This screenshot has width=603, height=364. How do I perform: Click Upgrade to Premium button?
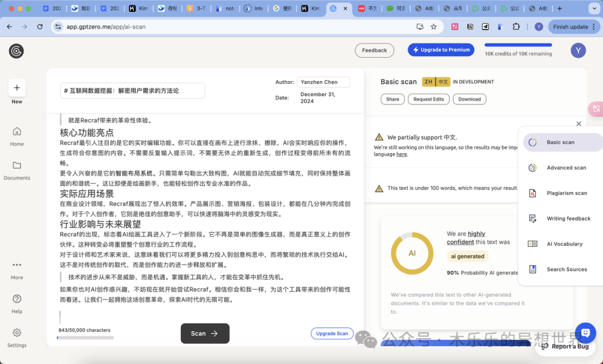click(x=441, y=50)
